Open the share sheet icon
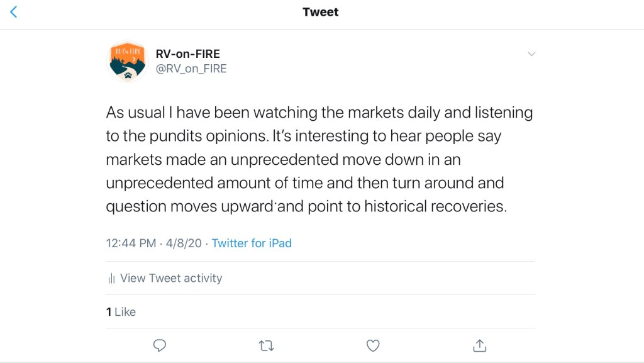The image size is (644, 363). (479, 345)
